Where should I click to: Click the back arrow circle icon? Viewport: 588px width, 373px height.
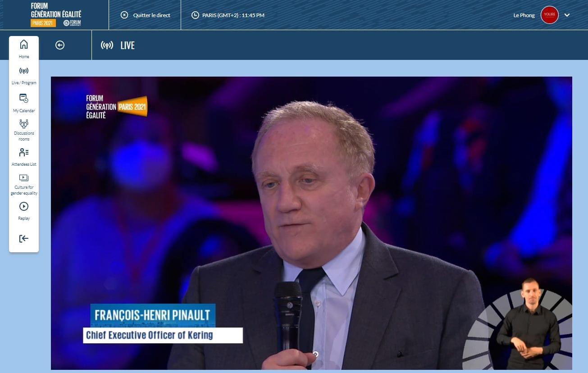tap(60, 45)
